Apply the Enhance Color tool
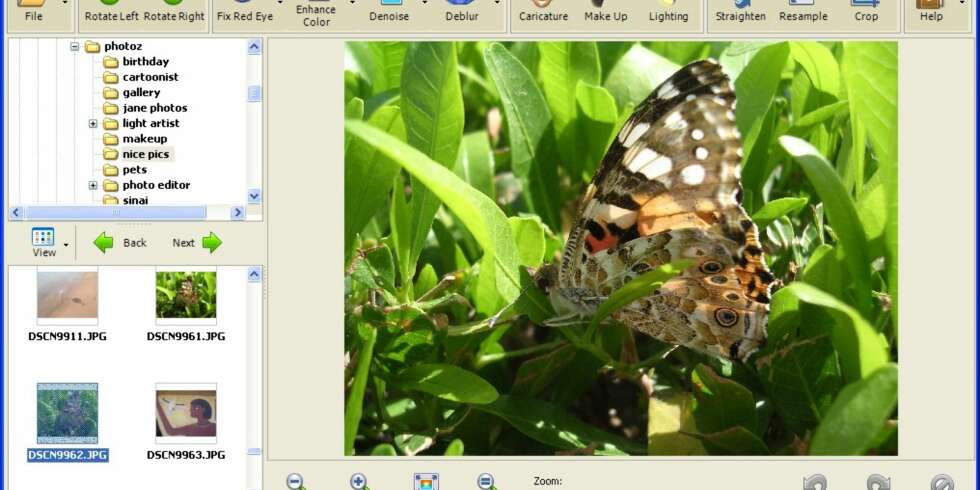This screenshot has width=980, height=490. (316, 15)
